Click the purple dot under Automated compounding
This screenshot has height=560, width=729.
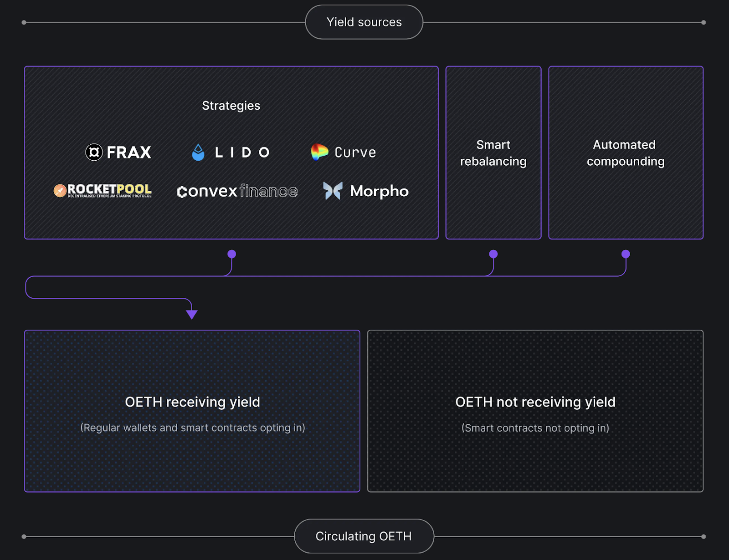[626, 254]
